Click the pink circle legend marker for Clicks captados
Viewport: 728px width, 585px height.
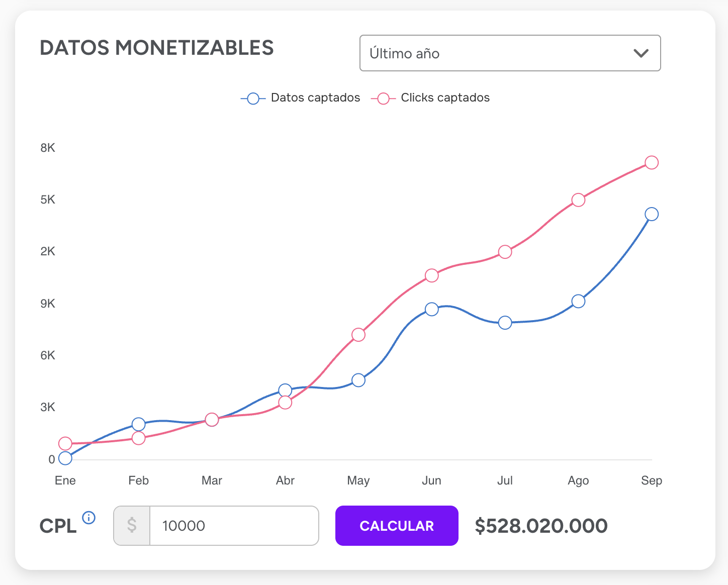[383, 98]
